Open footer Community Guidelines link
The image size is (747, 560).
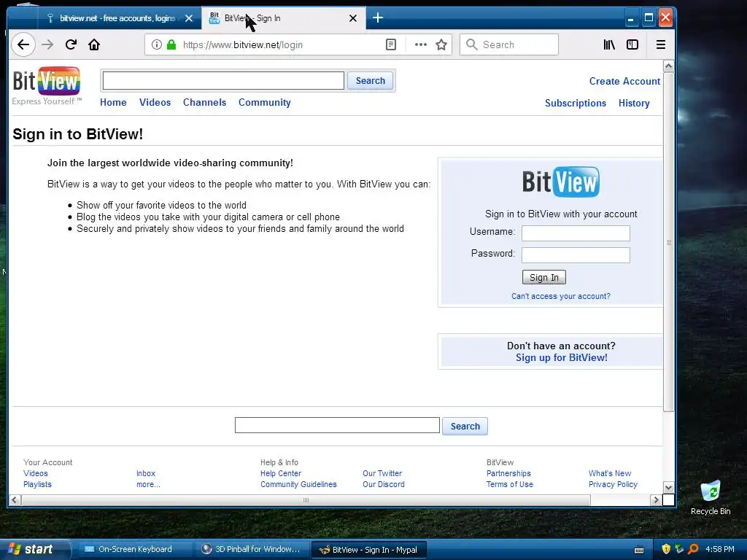point(298,484)
